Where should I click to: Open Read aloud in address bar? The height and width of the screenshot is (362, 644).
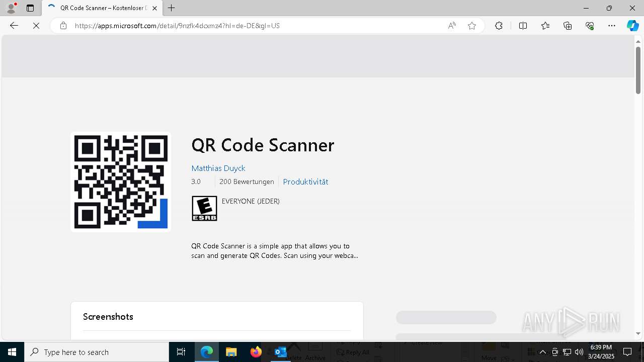click(x=452, y=26)
